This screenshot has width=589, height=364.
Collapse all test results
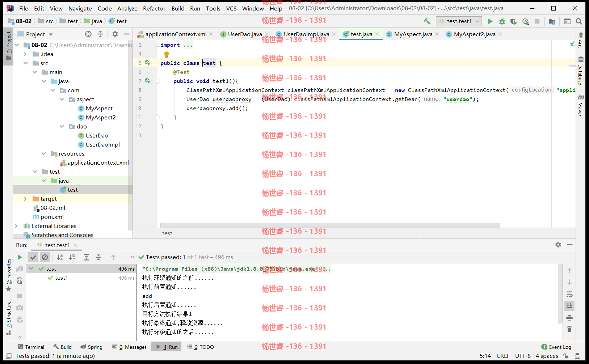tap(98, 257)
